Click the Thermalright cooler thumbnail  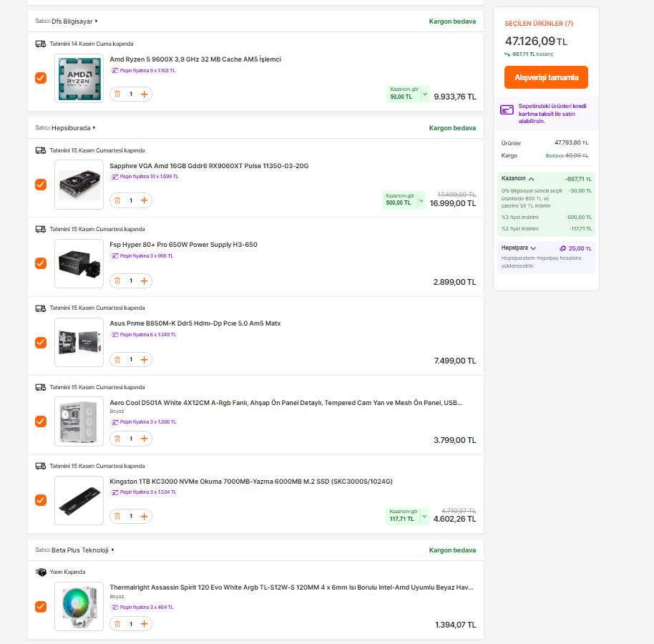(x=79, y=607)
